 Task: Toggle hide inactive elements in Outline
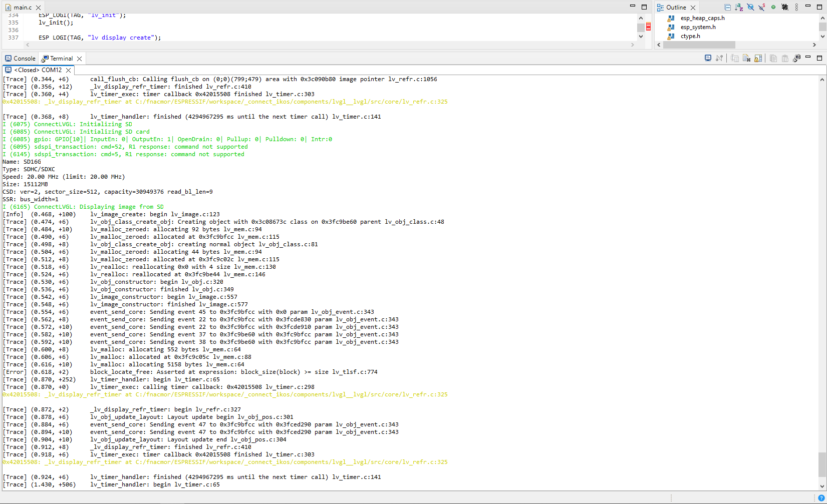tap(785, 7)
